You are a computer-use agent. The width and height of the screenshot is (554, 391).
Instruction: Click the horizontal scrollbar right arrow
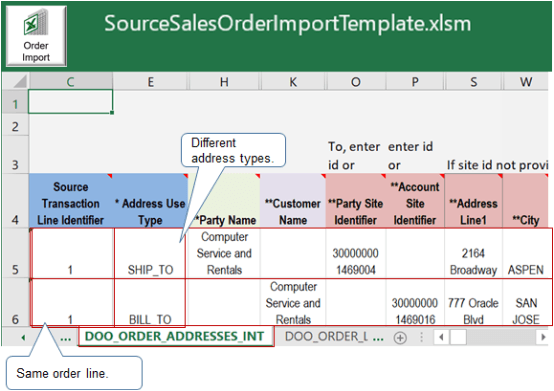click(543, 337)
